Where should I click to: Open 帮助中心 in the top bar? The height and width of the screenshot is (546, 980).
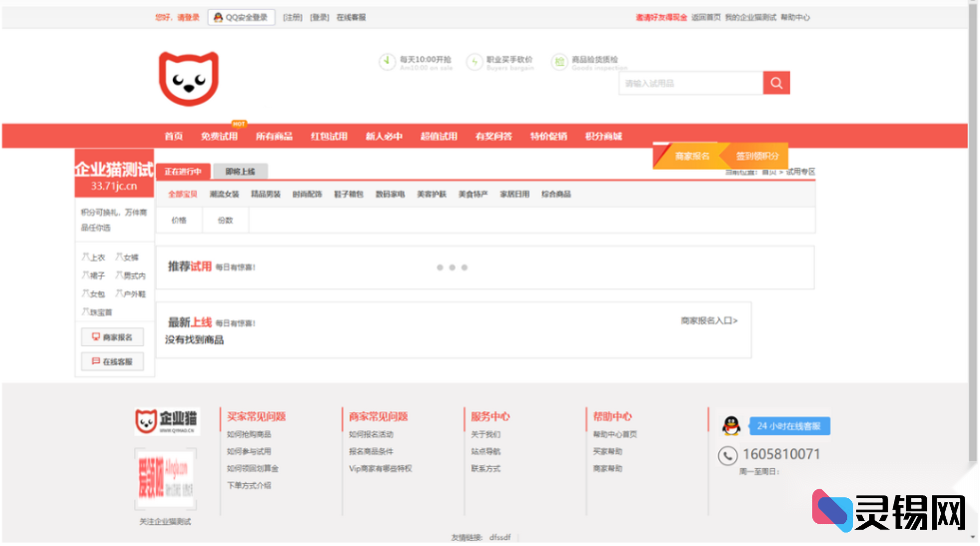point(795,18)
